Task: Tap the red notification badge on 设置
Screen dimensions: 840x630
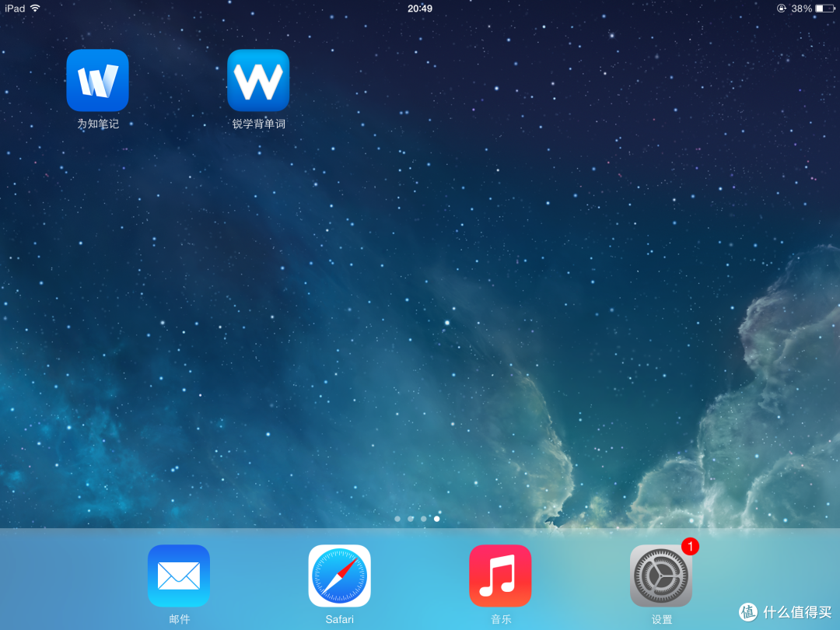Action: [690, 547]
